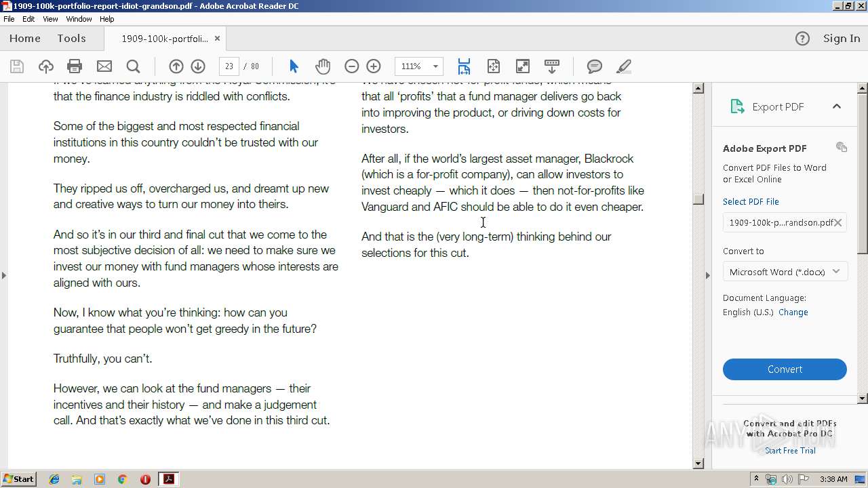Open the Edit menu

coord(28,19)
